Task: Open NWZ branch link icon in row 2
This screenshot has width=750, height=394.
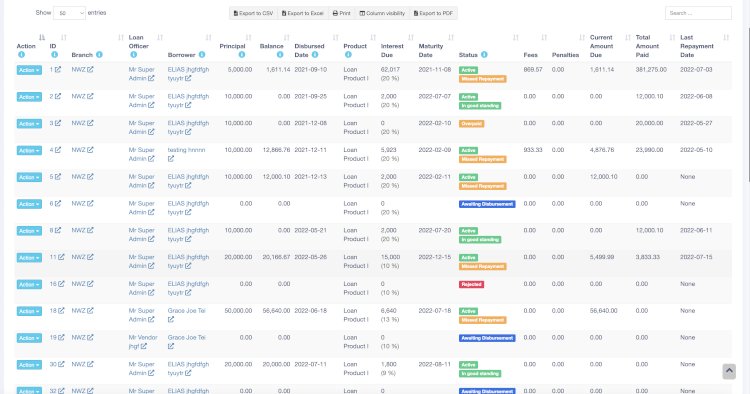Action: click(x=90, y=96)
